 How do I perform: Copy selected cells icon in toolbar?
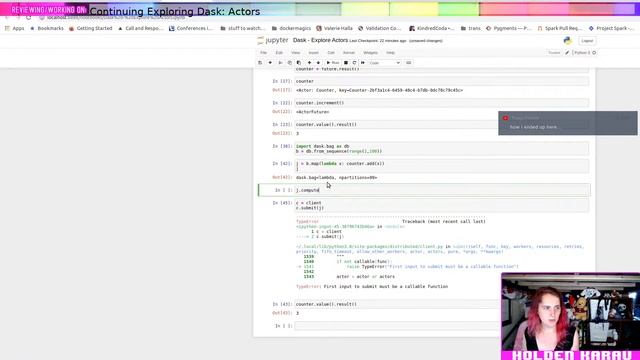[289, 63]
